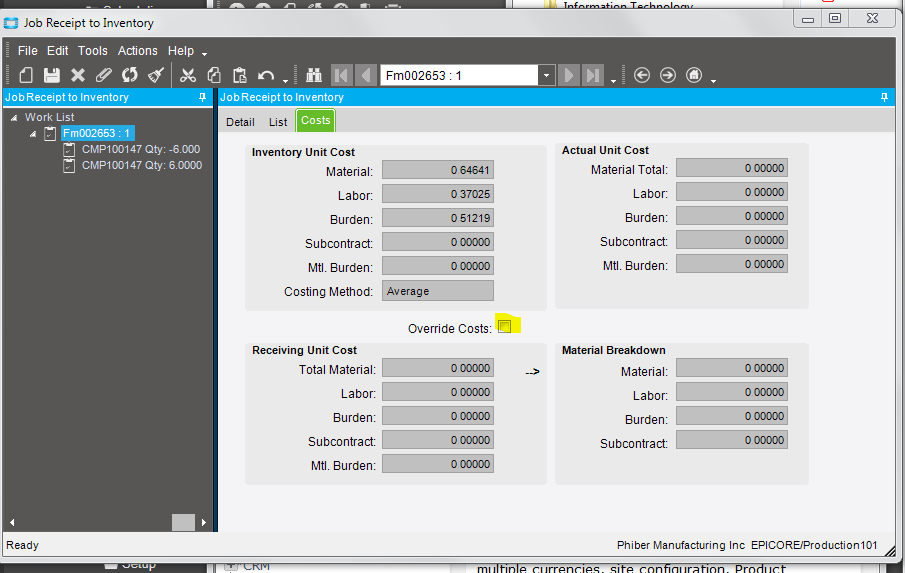The height and width of the screenshot is (573, 905).
Task: Click the Actual Unit Cost Burden field
Action: point(732,216)
